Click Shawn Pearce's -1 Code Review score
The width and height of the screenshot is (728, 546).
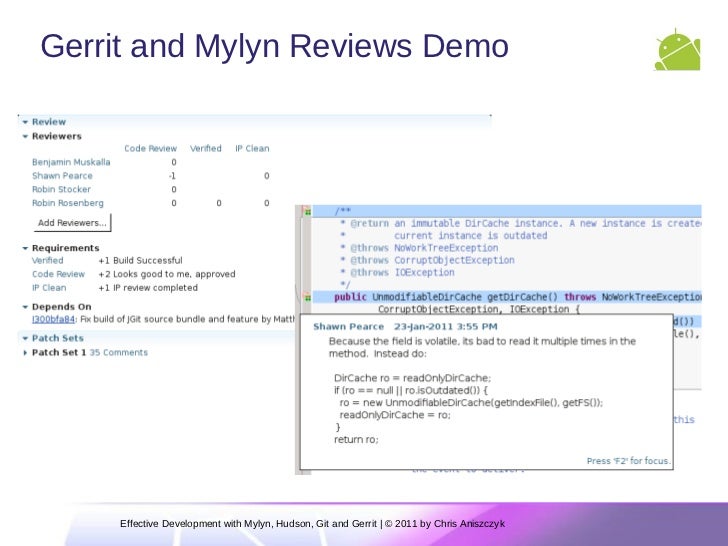tap(172, 176)
